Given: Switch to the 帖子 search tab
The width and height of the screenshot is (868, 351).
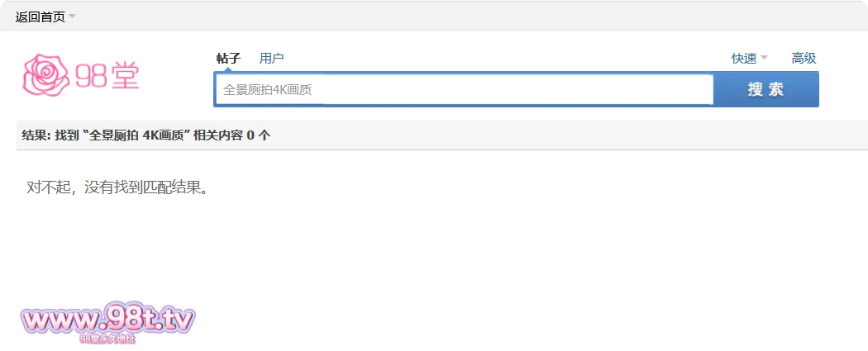Looking at the screenshot, I should coord(228,58).
